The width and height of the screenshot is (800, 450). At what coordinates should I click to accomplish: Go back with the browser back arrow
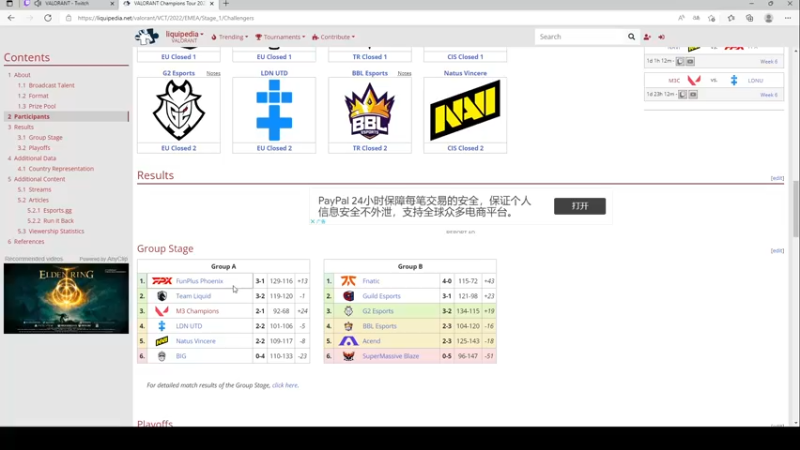click(11, 18)
